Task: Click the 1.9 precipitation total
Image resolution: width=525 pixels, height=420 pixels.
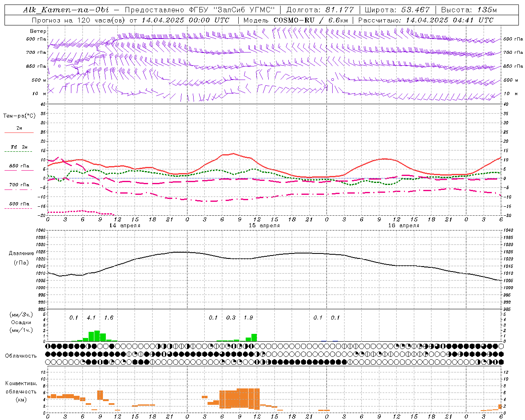Action: (248, 318)
